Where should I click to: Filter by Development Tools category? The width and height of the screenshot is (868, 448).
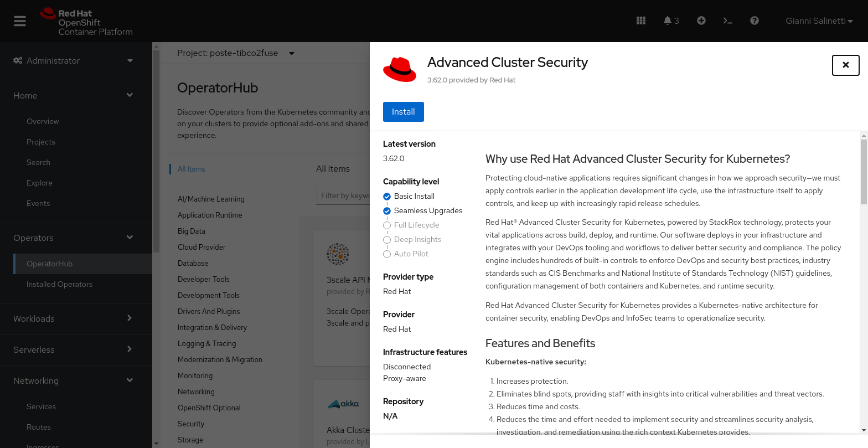(x=209, y=295)
